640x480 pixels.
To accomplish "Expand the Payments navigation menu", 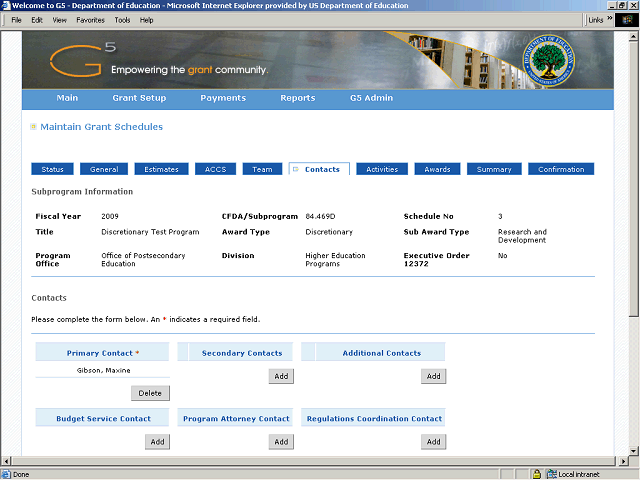I will [222, 98].
